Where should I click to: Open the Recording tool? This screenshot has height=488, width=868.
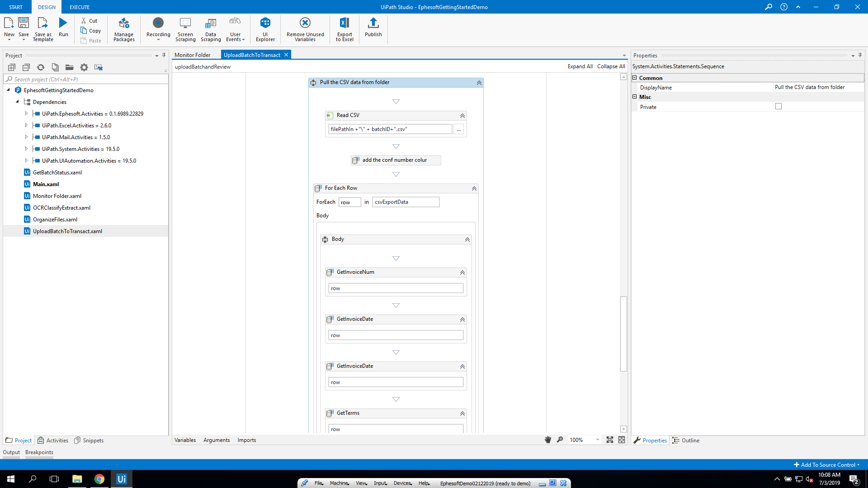coord(158,29)
